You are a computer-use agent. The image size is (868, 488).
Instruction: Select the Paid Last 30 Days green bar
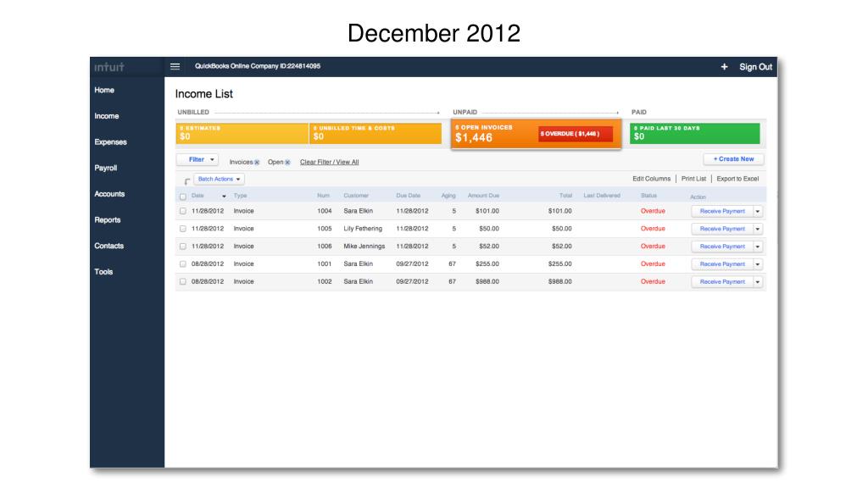click(695, 133)
